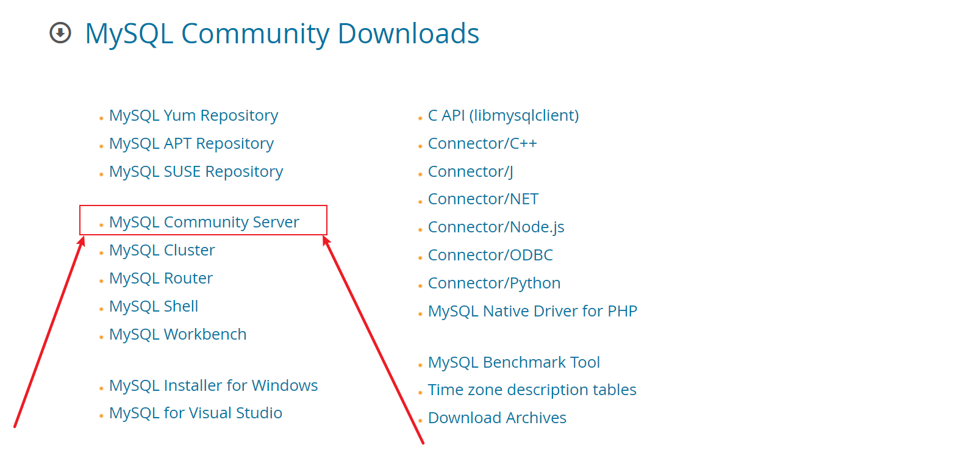Screen dimensions: 980x475
Task: Visit the MySQL Router link
Action: tap(160, 278)
